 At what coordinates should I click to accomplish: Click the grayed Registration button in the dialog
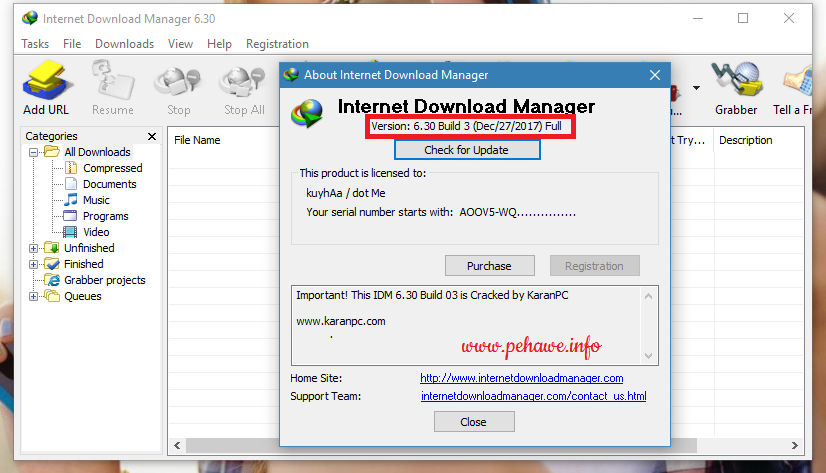(595, 266)
